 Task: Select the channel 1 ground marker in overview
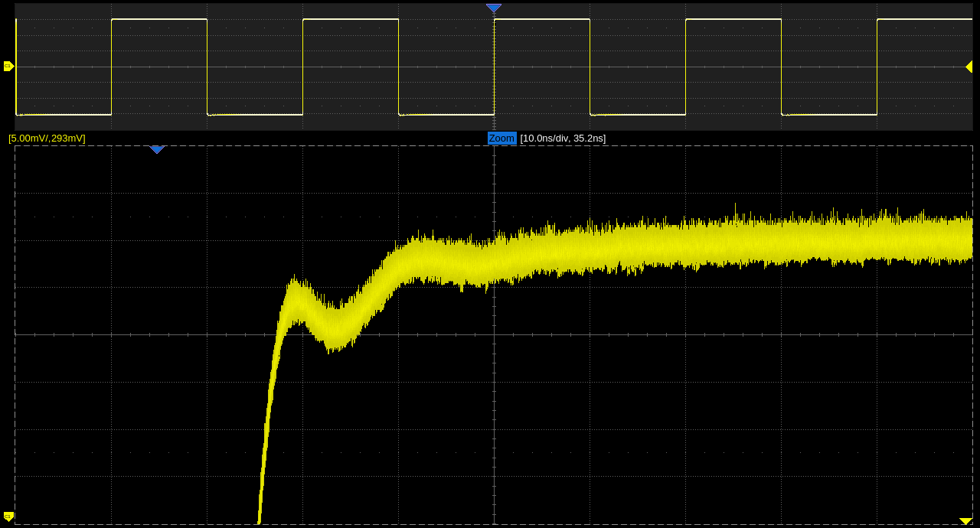pyautogui.click(x=8, y=67)
